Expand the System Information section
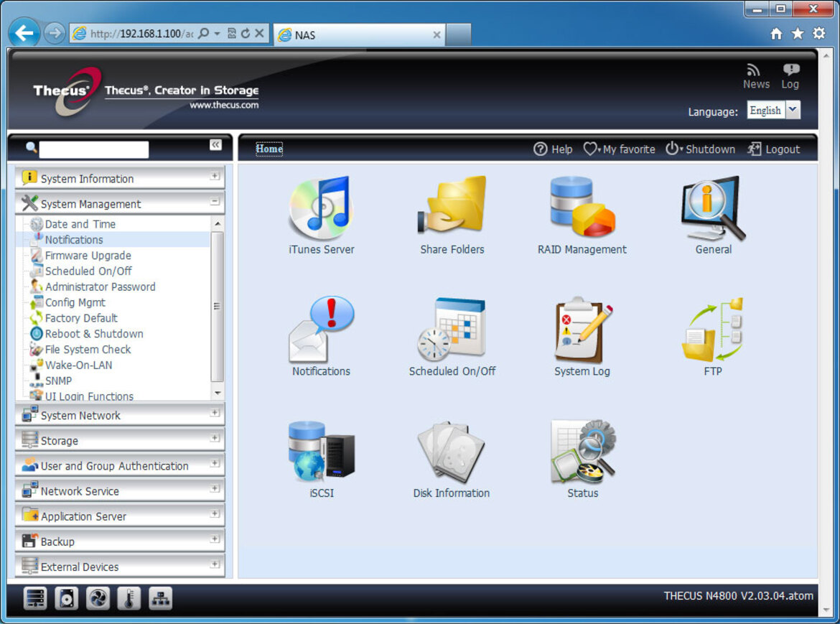The width and height of the screenshot is (840, 624). pyautogui.click(x=215, y=176)
